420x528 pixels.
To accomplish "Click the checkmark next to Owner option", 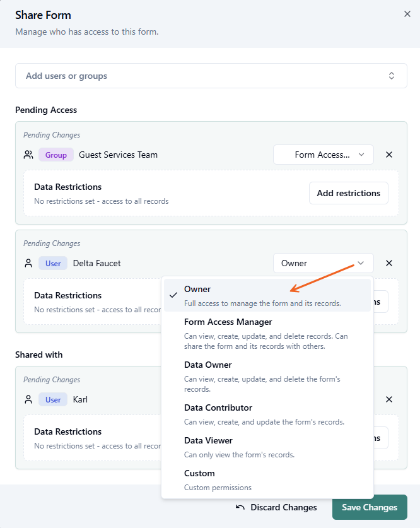I will coord(173,295).
